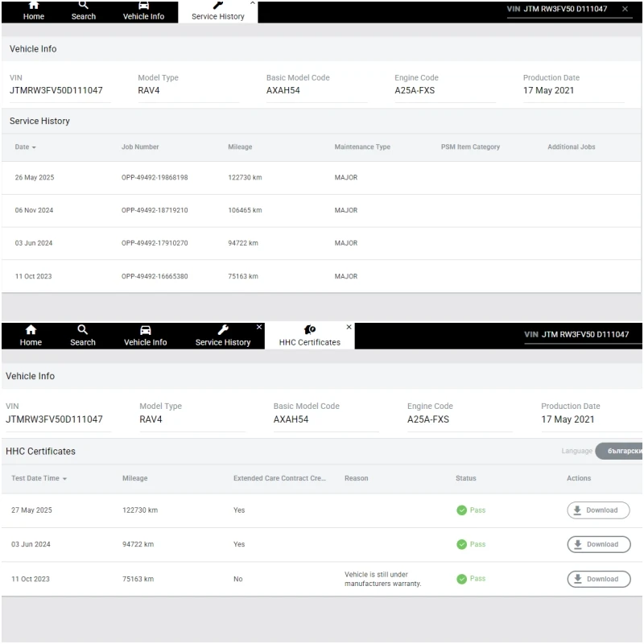This screenshot has height=644, width=644.
Task: Download the 27 May 2025 HHC certificate
Action: click(x=598, y=510)
